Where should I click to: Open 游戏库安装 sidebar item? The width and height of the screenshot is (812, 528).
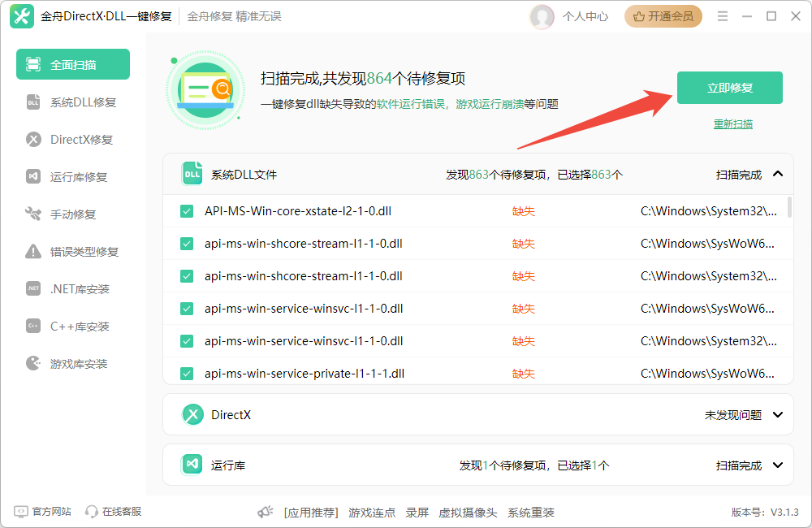pos(73,363)
